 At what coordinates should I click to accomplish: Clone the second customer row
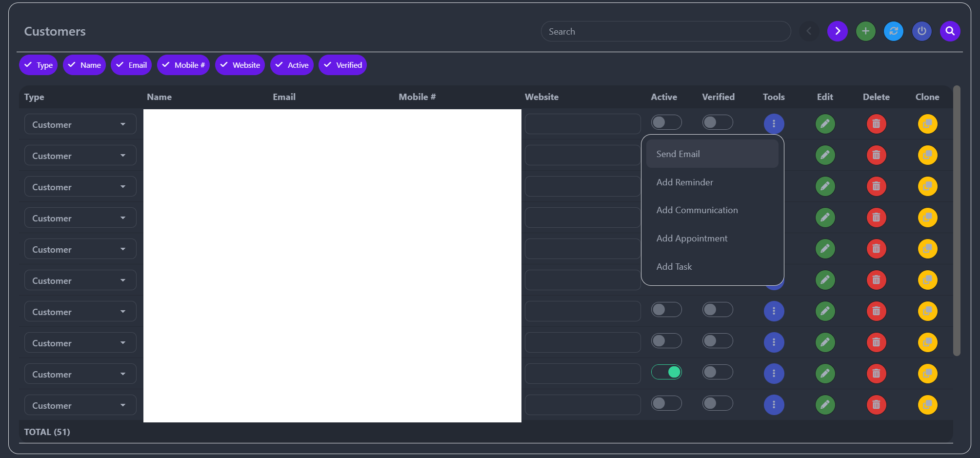tap(927, 155)
